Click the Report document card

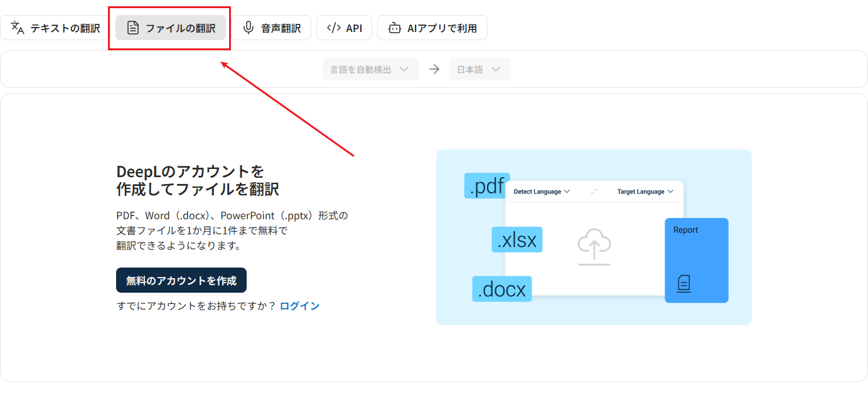coord(697,261)
